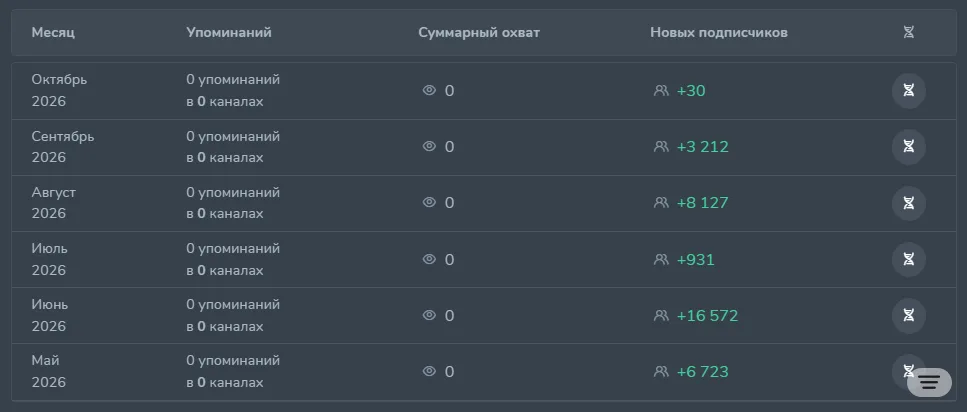Click eye icon in Июнь 2026 row

429,315
